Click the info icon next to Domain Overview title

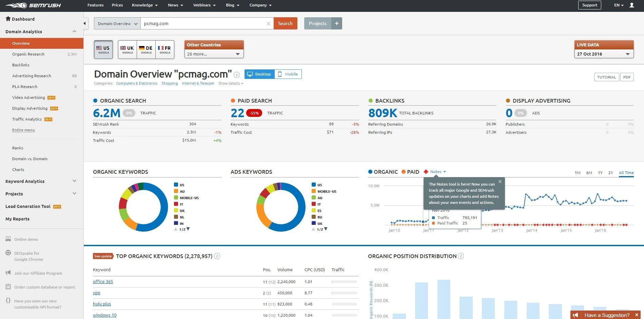pos(236,75)
